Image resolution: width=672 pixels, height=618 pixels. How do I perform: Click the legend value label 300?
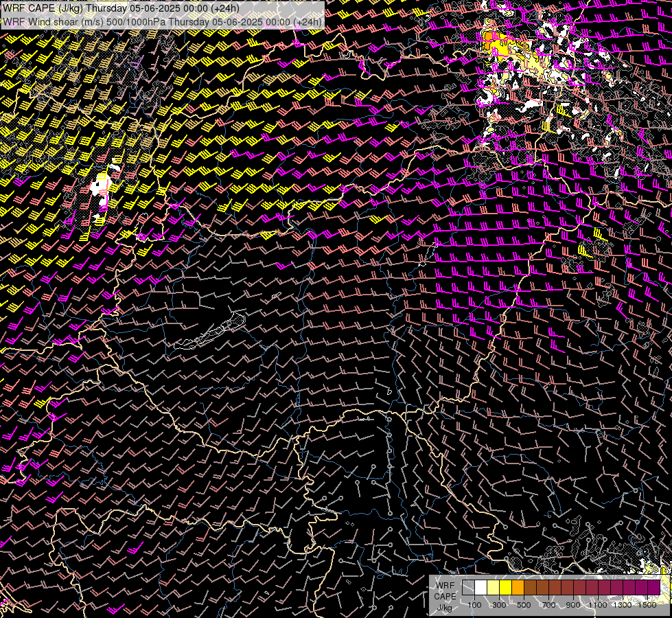499,605
